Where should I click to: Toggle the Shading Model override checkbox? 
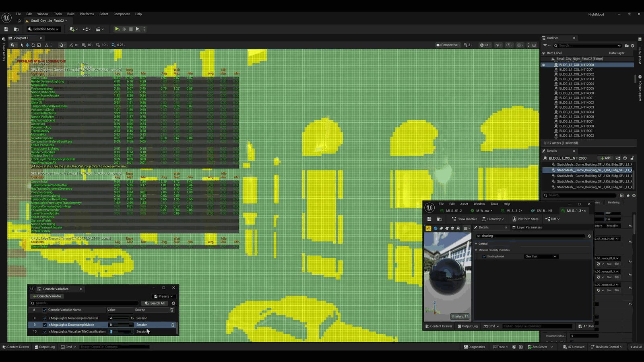[x=484, y=256]
